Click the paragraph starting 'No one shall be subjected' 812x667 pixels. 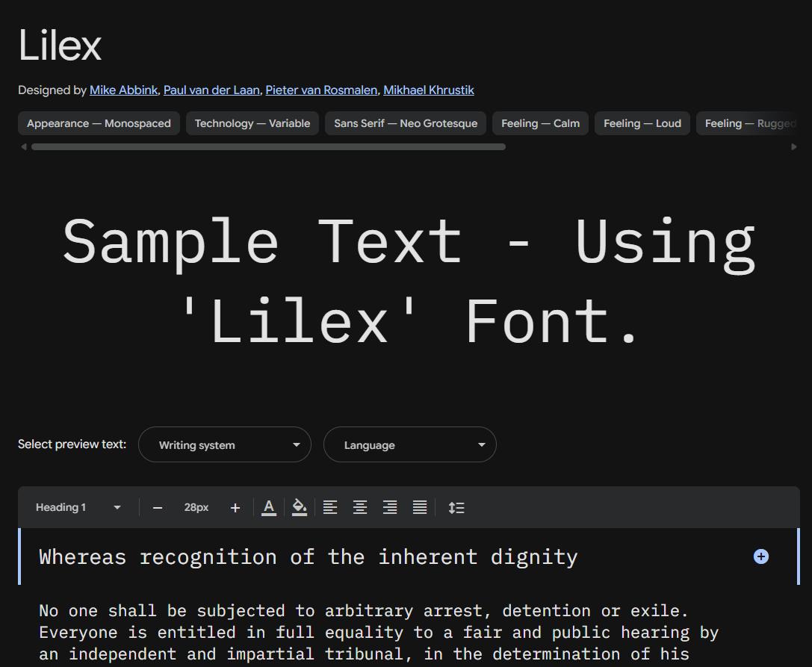pos(379,633)
